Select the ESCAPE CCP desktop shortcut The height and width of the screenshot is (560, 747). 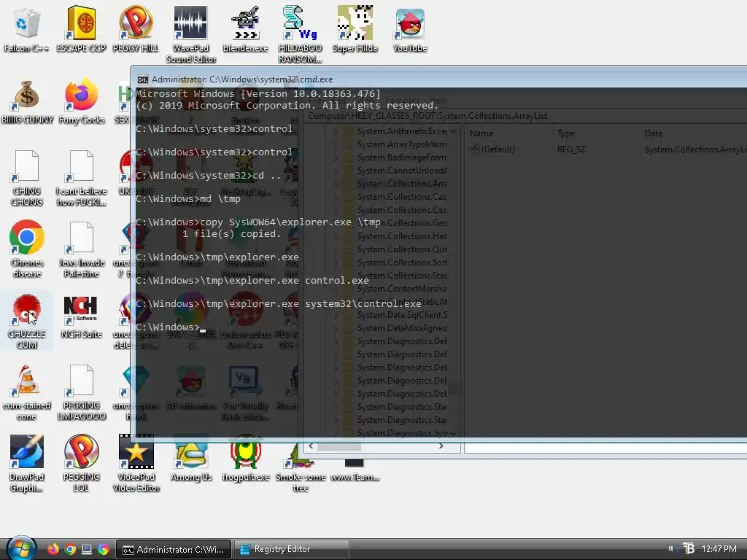pos(81,28)
